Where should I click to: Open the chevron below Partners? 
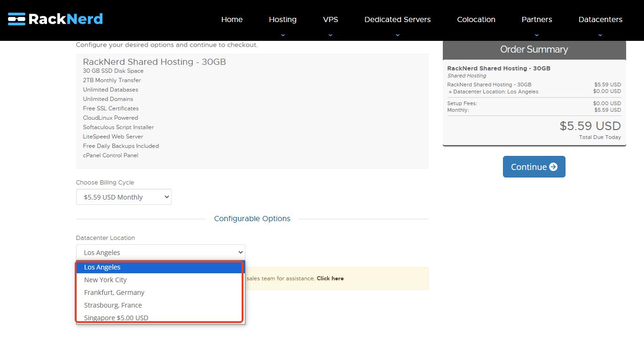pos(537,35)
